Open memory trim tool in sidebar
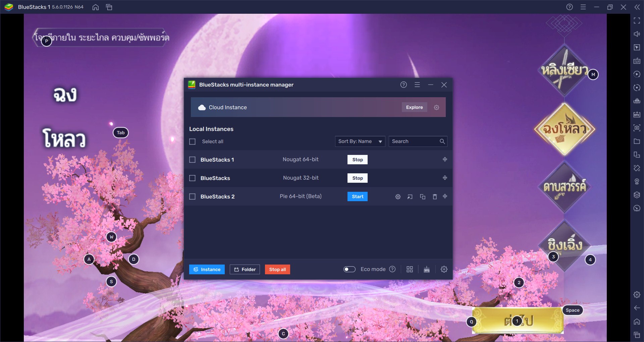 [x=637, y=101]
